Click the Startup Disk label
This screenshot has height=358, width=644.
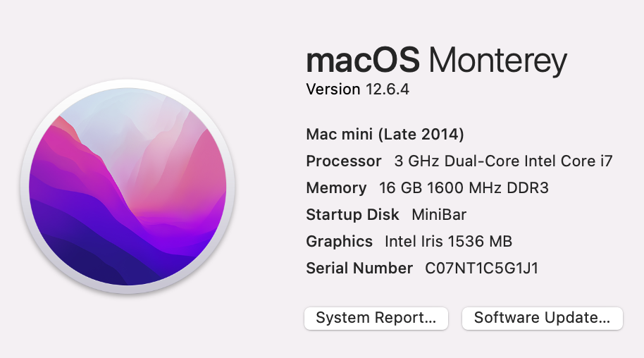[x=352, y=214]
